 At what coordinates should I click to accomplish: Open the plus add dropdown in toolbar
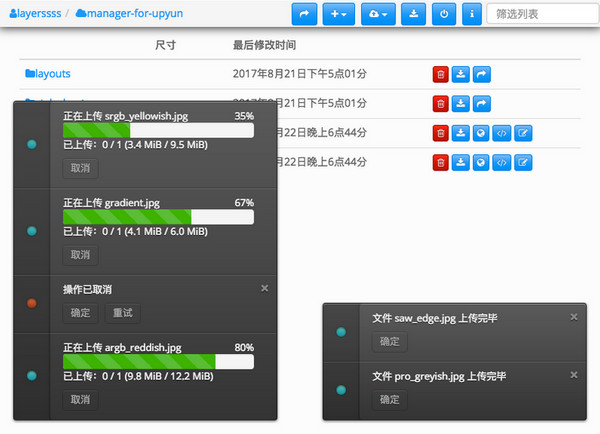(339, 14)
